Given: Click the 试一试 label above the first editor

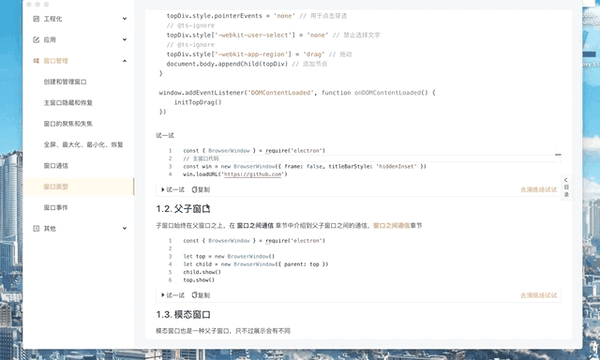Looking at the screenshot, I should coord(165,135).
